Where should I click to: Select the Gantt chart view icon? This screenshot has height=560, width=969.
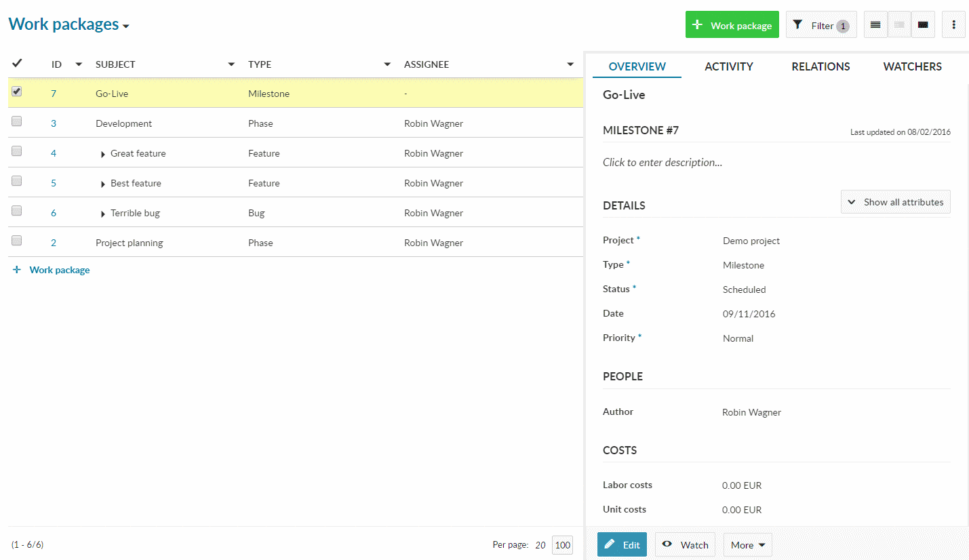point(923,24)
